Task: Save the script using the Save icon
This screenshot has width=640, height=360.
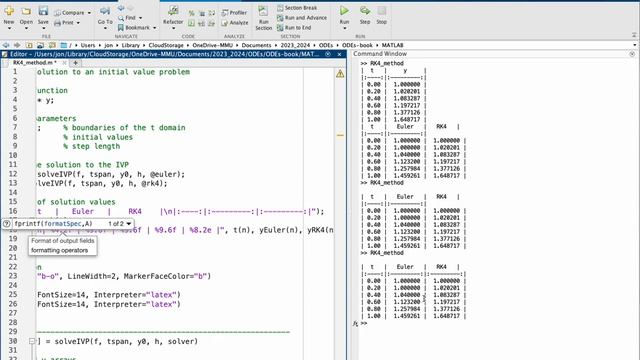Action: pos(43,11)
